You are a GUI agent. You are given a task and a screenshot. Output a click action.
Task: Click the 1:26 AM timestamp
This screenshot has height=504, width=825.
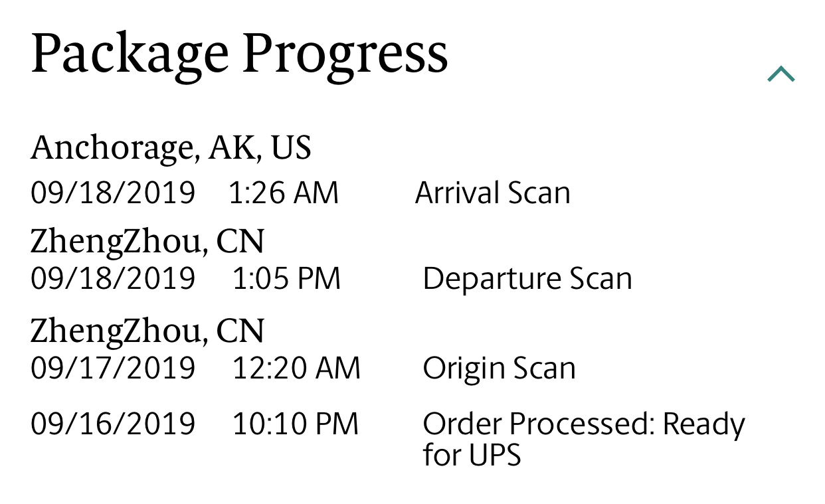[x=284, y=193]
